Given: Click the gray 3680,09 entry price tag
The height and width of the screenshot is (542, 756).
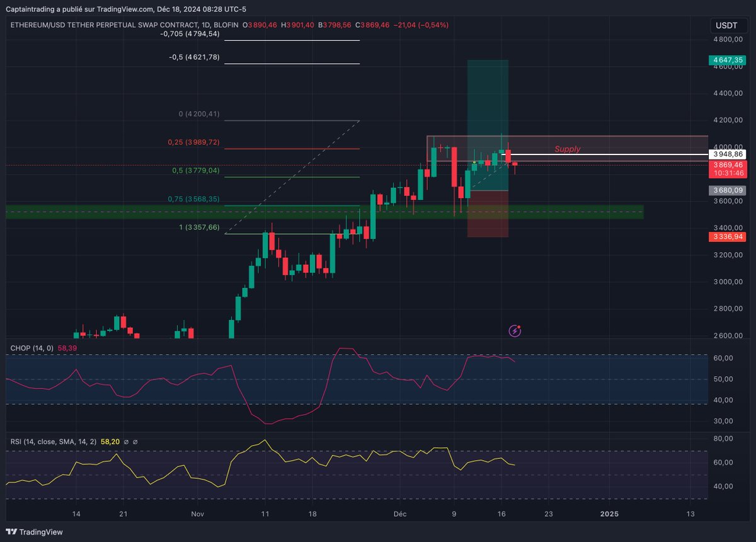Looking at the screenshot, I should pos(728,190).
